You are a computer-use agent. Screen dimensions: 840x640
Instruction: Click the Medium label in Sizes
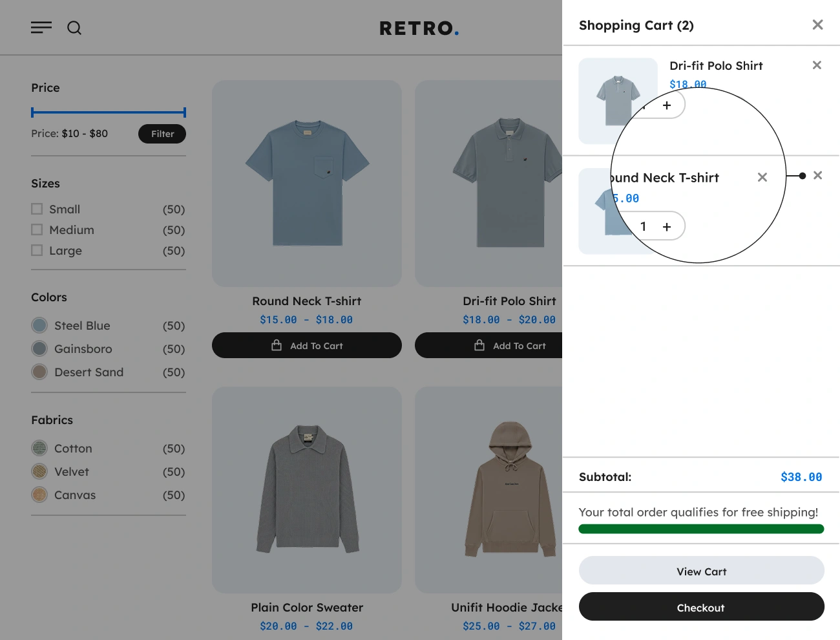point(72,229)
